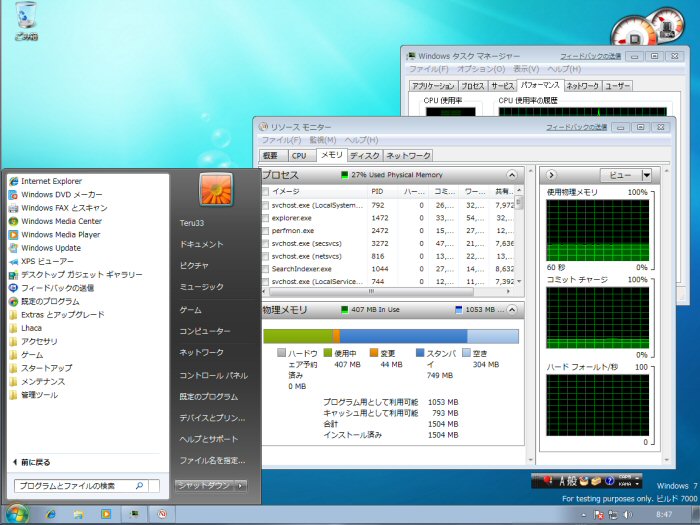
Task: Open Task Manager's Processes tab
Action: click(472, 86)
